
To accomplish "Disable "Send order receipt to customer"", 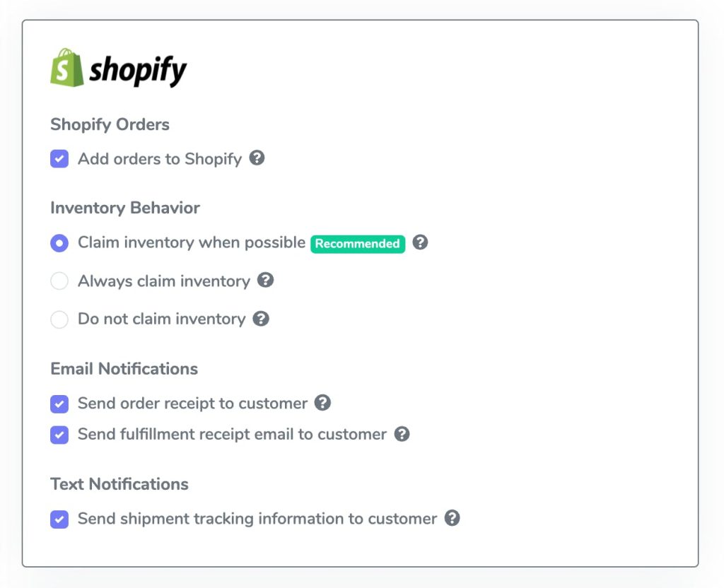I will point(59,403).
